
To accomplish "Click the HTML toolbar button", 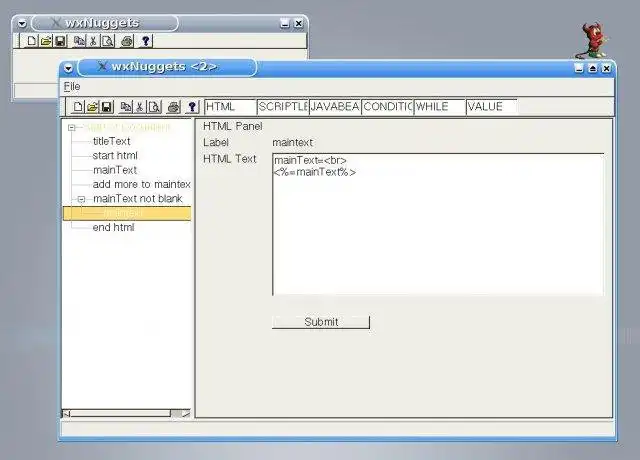I will 230,107.
